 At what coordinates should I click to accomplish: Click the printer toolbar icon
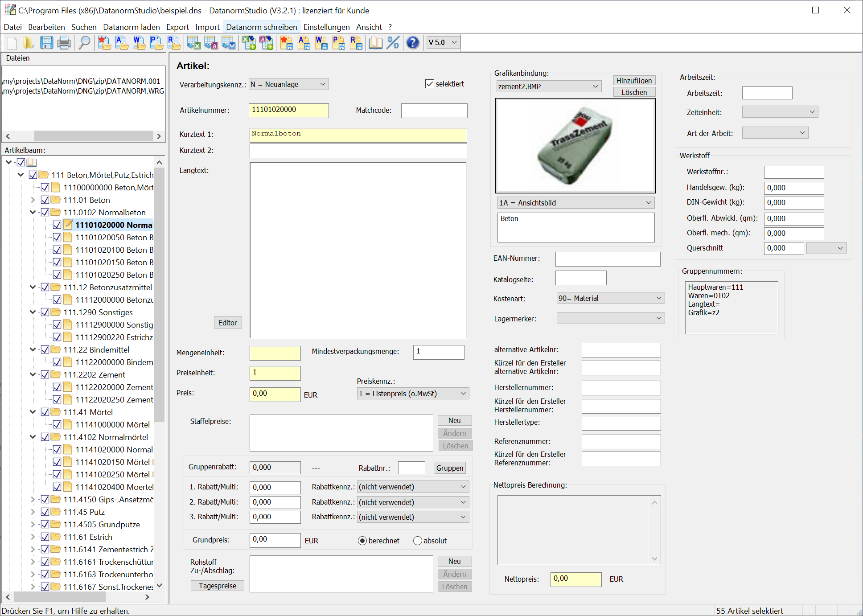tap(64, 43)
